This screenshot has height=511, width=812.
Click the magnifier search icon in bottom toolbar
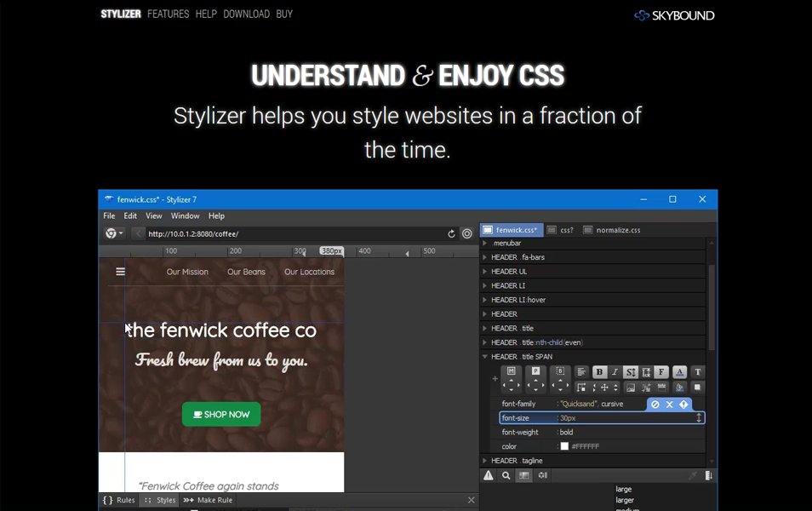coord(506,475)
